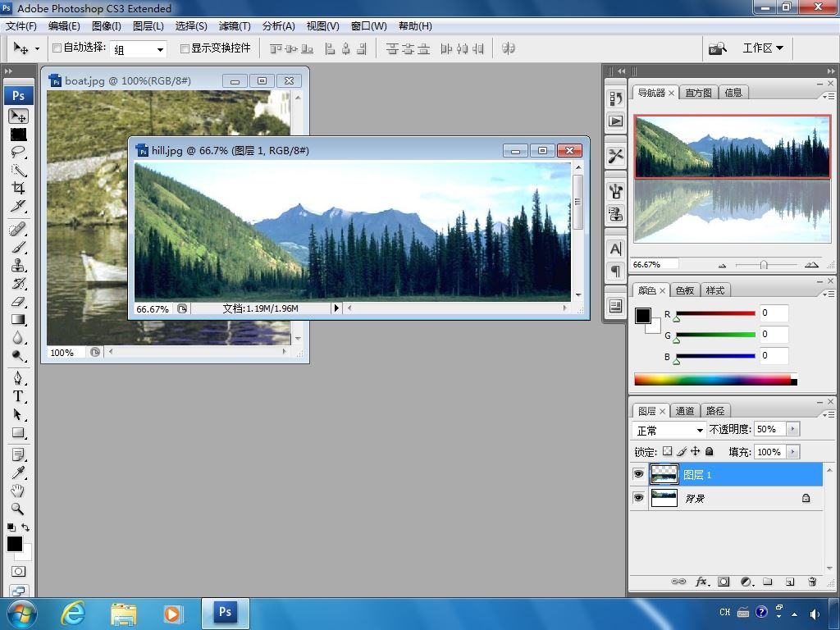Image resolution: width=840 pixels, height=630 pixels.
Task: Select the Rectangular Marquee tool
Action: tap(18, 135)
